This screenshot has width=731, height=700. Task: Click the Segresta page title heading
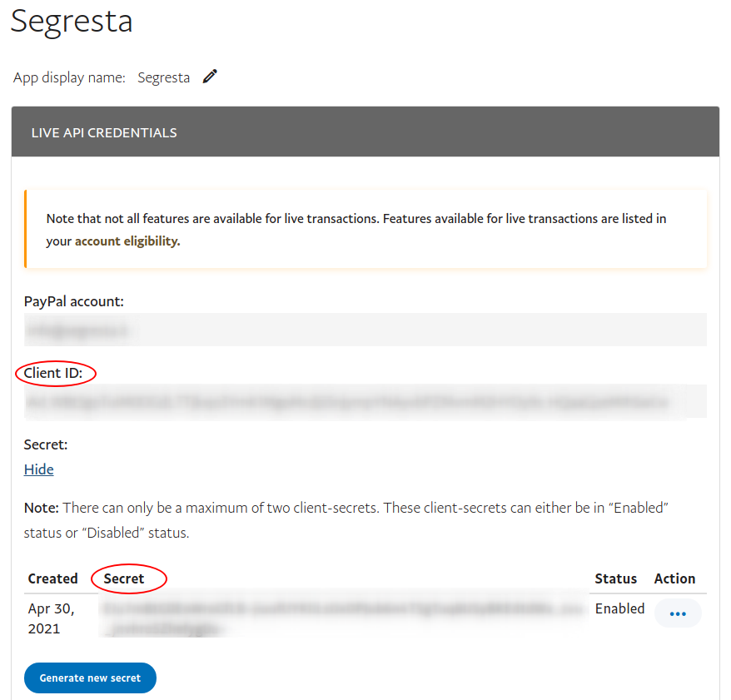(x=72, y=21)
